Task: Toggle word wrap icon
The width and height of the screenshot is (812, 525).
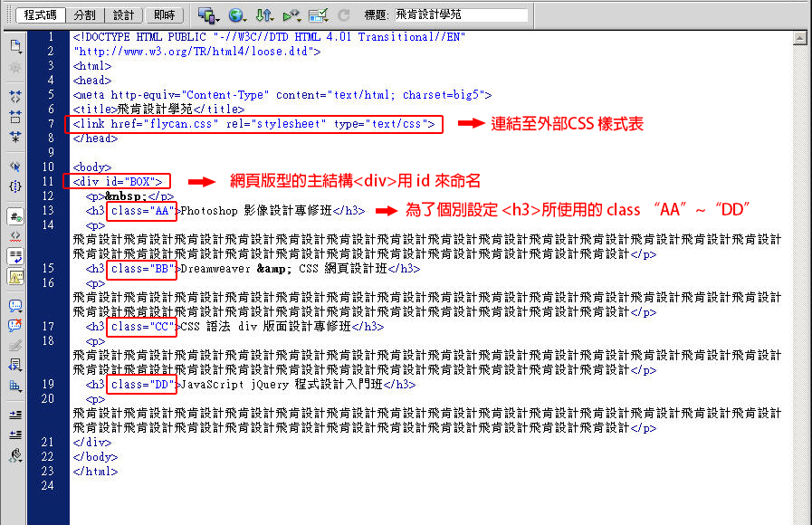Action: [15, 256]
